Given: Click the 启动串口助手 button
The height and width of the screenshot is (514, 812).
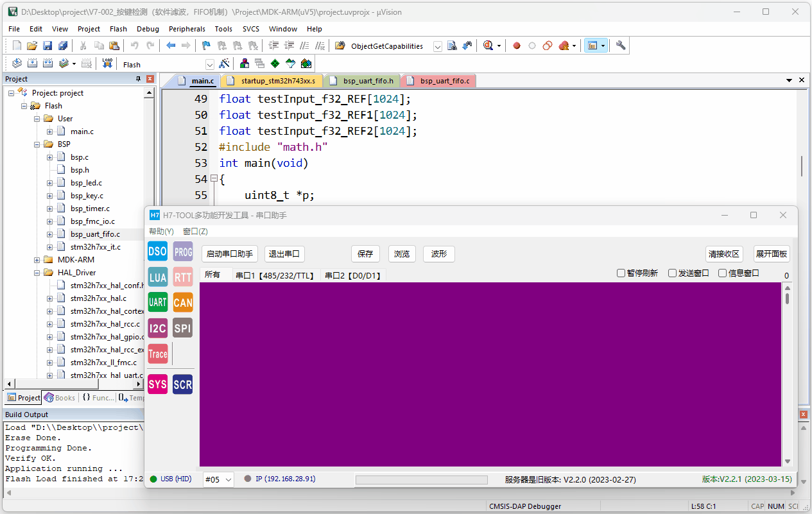Looking at the screenshot, I should point(229,254).
